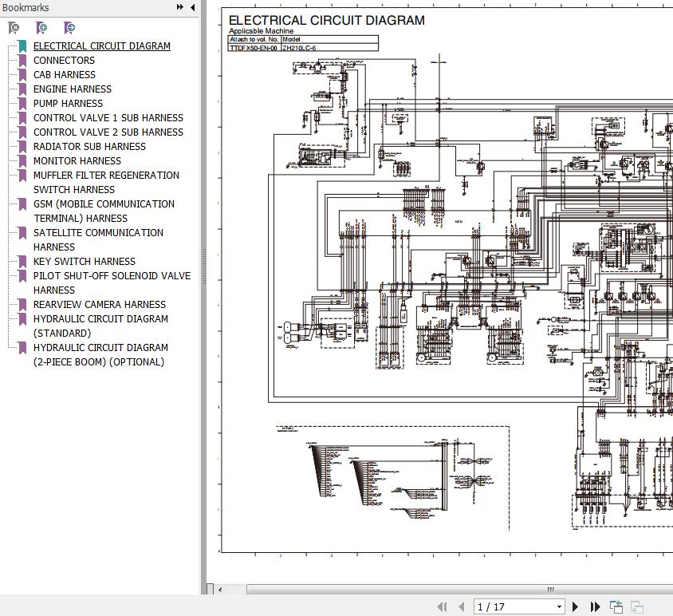Go to the next page arrow

tap(576, 607)
